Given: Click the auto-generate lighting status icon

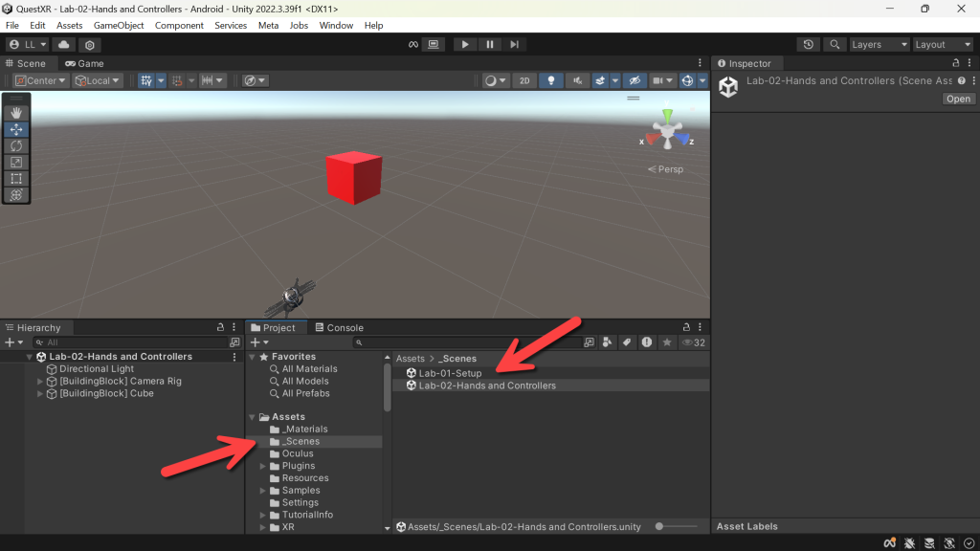Looking at the screenshot, I should tap(949, 543).
